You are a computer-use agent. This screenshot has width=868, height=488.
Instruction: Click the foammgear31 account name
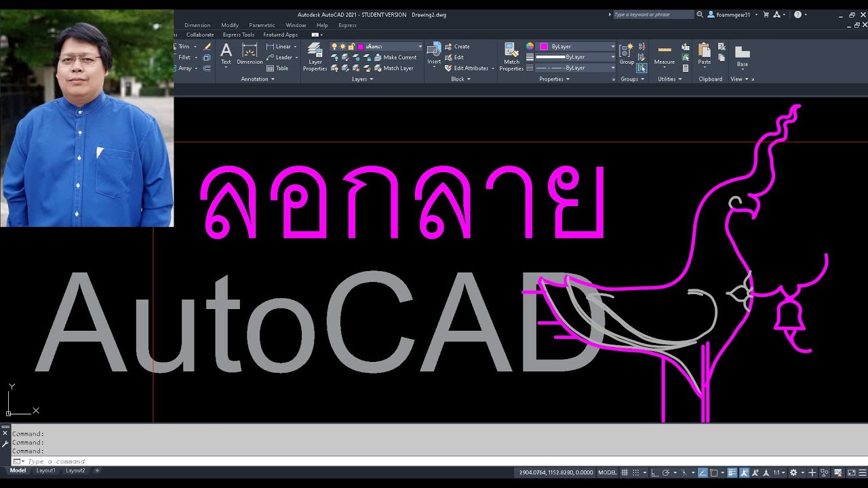[x=733, y=14]
